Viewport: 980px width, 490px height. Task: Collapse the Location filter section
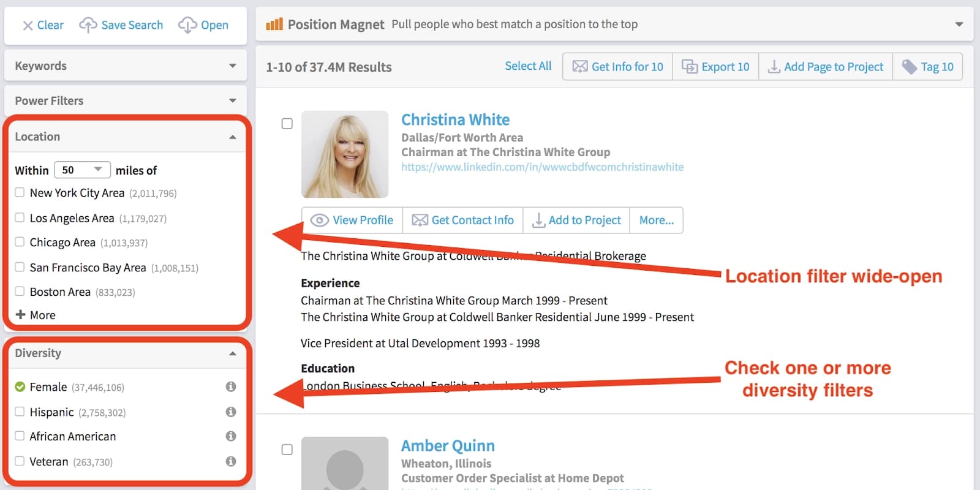click(x=232, y=137)
